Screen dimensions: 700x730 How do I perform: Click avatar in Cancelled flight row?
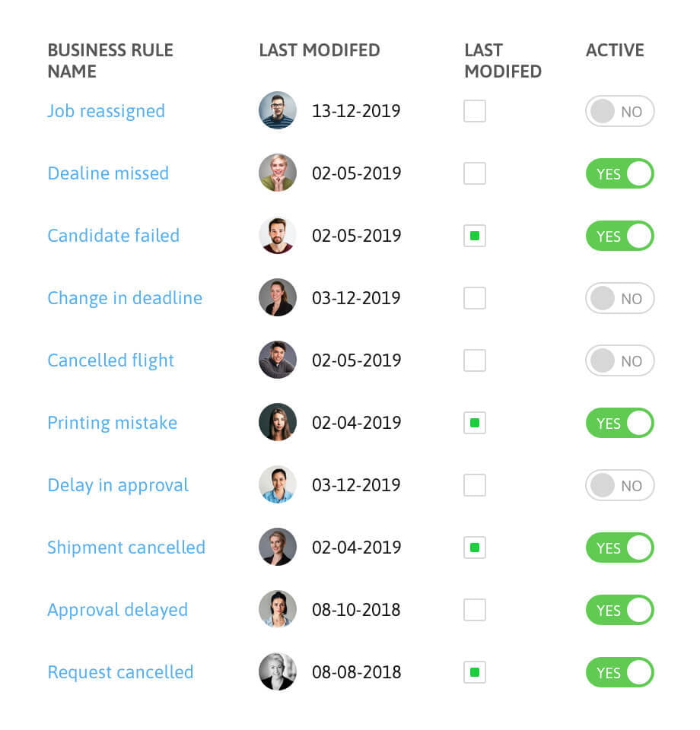click(x=277, y=360)
